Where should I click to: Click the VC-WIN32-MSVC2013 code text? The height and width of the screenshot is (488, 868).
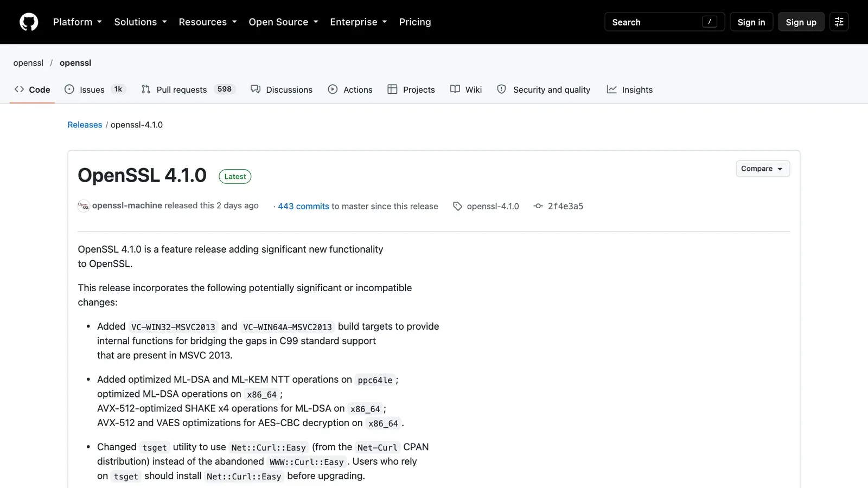pyautogui.click(x=173, y=327)
